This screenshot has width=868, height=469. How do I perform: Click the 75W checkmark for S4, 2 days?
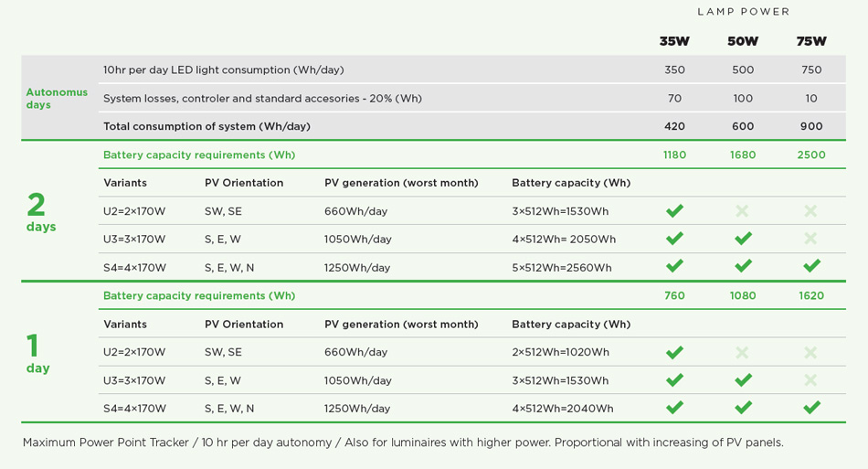pyautogui.click(x=811, y=266)
